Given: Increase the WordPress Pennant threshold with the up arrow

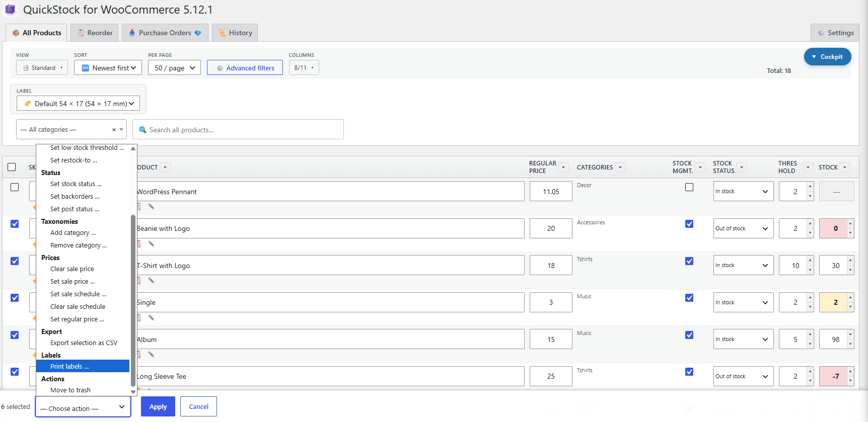Looking at the screenshot, I should click(x=810, y=187).
